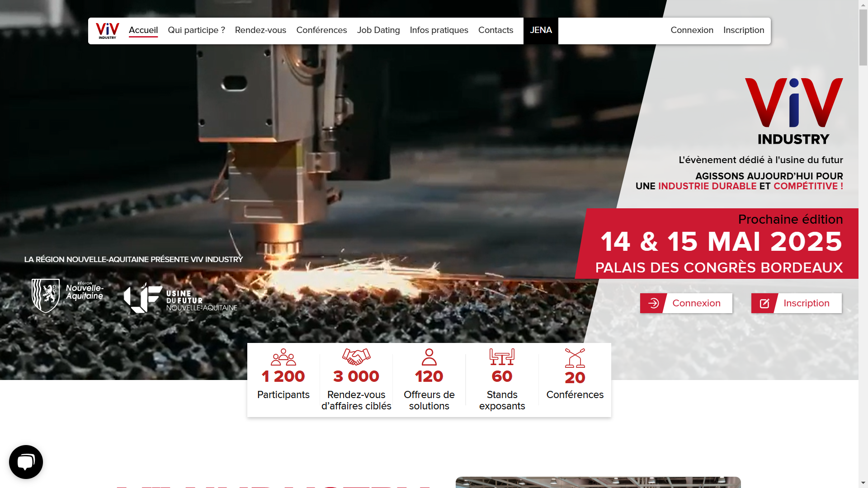The image size is (868, 488).
Task: Click the ViV Industry logo in navbar
Action: point(108,31)
